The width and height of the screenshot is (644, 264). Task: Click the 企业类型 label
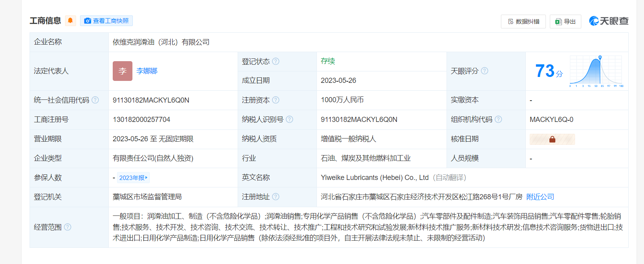tap(48, 158)
